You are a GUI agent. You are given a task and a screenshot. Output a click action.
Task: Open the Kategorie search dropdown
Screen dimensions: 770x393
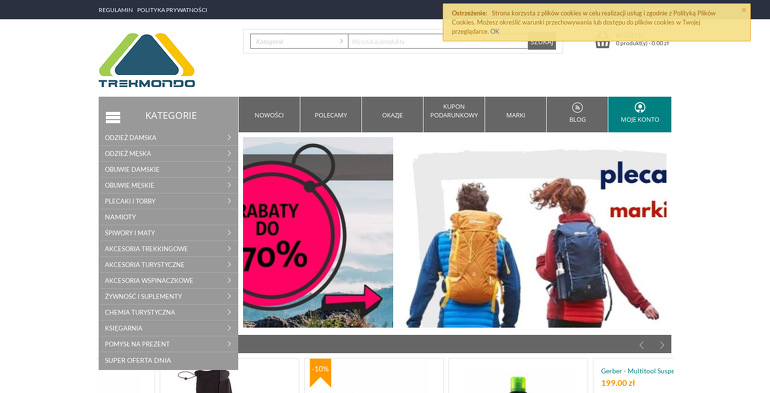pos(299,41)
